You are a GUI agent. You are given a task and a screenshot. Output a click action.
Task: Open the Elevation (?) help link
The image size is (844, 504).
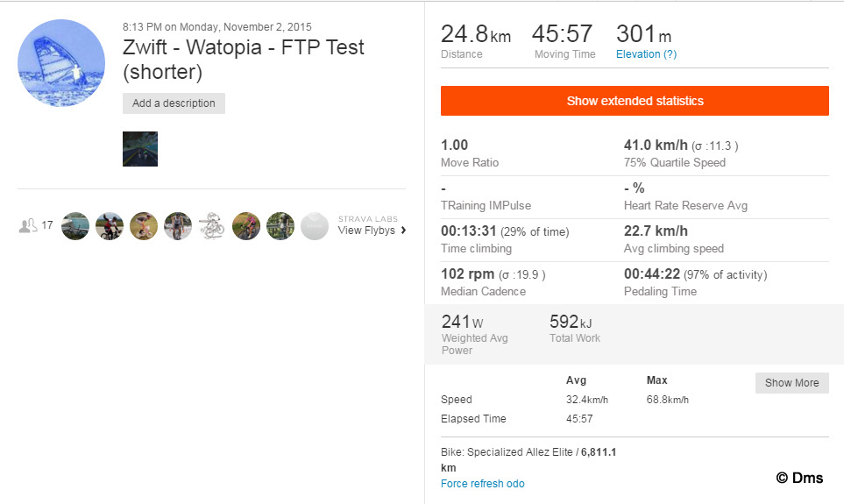click(646, 54)
